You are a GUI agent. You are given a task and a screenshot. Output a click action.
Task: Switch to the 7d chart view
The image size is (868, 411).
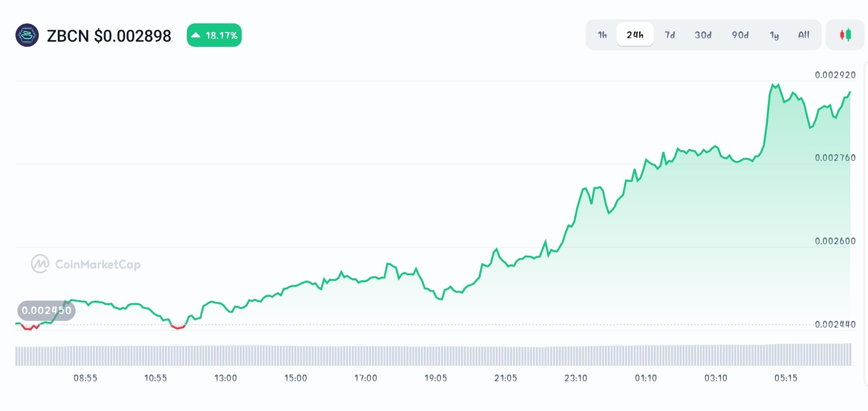[670, 35]
